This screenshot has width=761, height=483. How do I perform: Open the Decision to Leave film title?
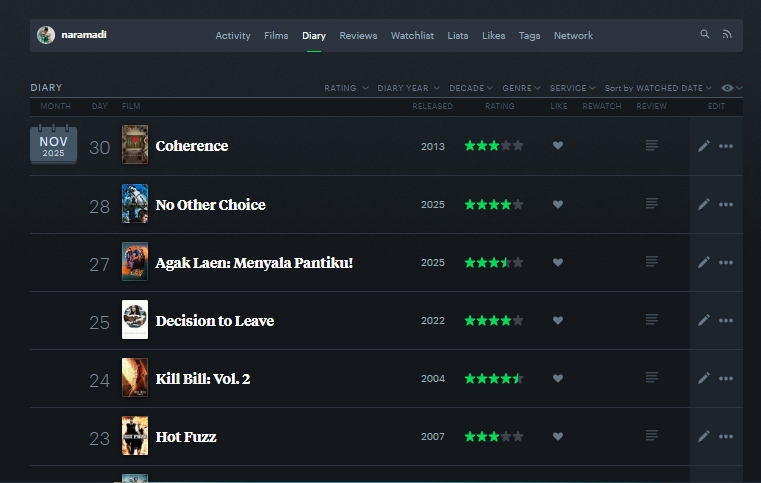(x=214, y=321)
